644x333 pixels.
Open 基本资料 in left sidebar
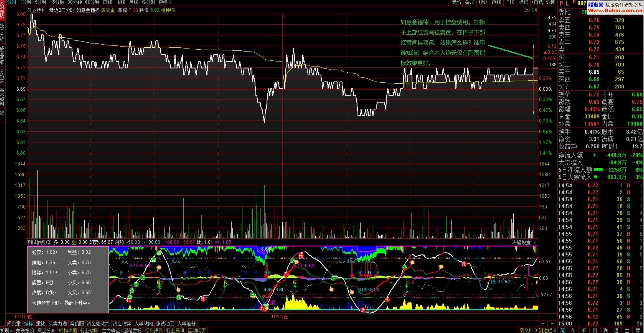2,97
